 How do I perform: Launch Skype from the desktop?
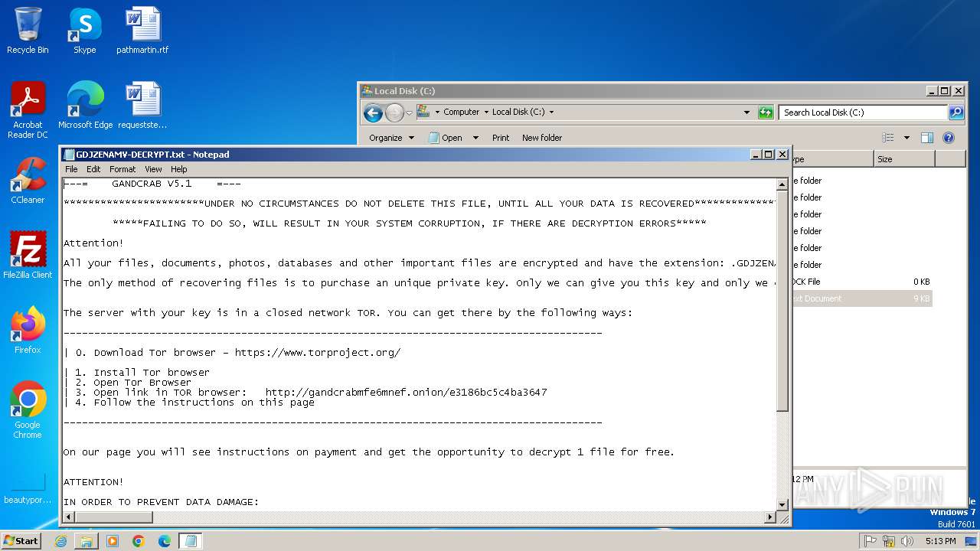tap(84, 31)
